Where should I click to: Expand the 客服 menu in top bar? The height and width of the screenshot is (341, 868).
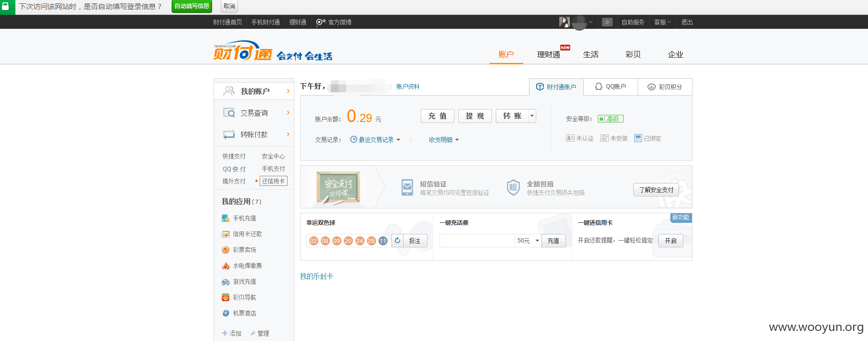tap(662, 22)
